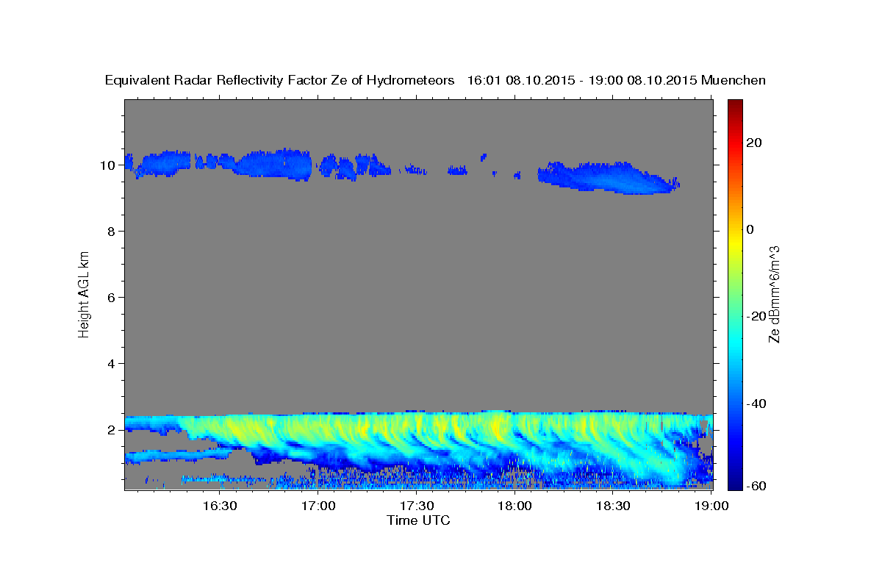Click the colorbar label '20'

pyautogui.click(x=753, y=143)
